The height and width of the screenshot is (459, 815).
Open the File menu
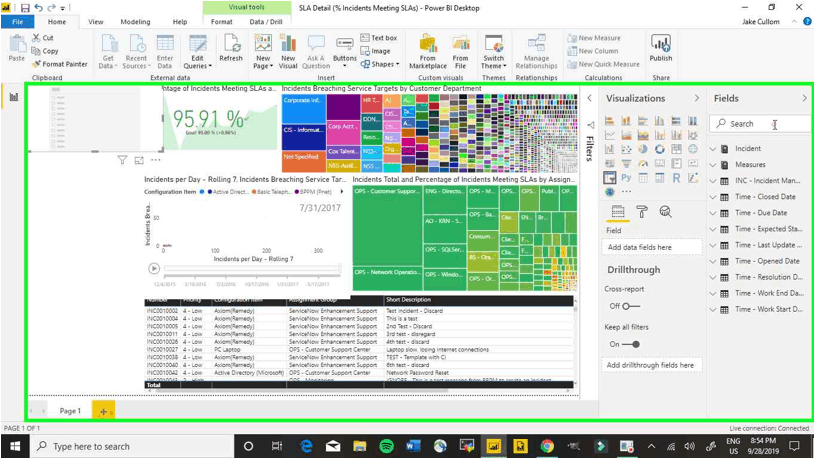pos(18,22)
